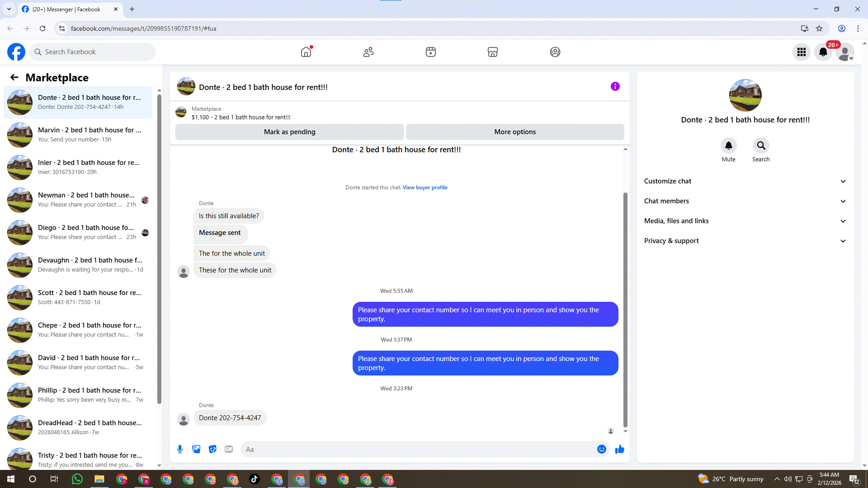Click message 'Is this still available?'
Screen dimensions: 868x488
tap(229, 216)
